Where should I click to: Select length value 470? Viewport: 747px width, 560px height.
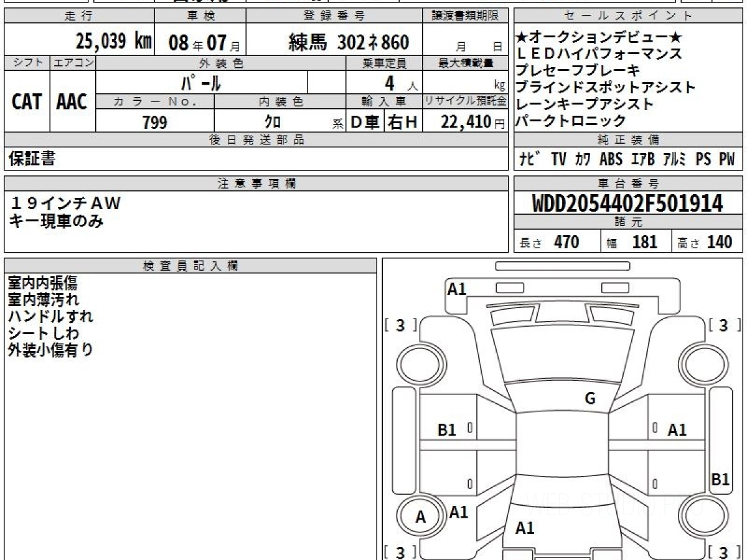[566, 242]
